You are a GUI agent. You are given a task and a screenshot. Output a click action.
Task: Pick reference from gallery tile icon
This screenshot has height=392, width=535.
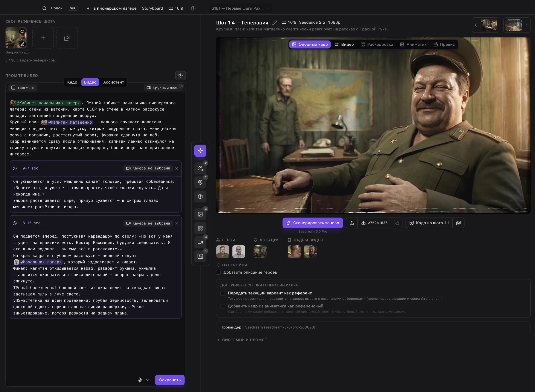(67, 38)
